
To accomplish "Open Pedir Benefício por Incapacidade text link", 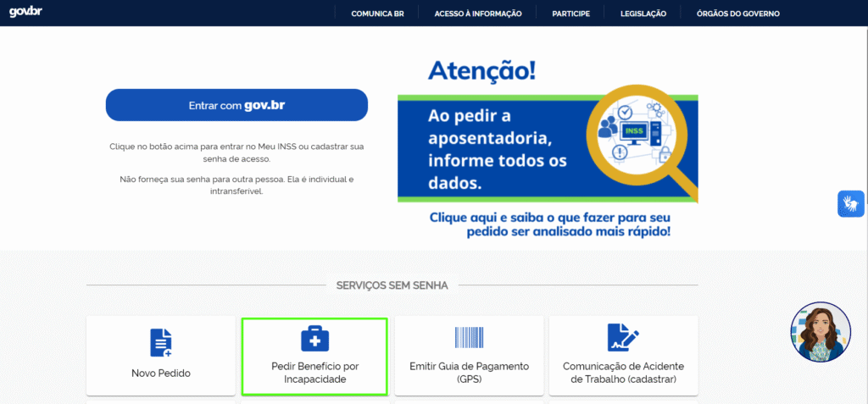I will tap(314, 373).
